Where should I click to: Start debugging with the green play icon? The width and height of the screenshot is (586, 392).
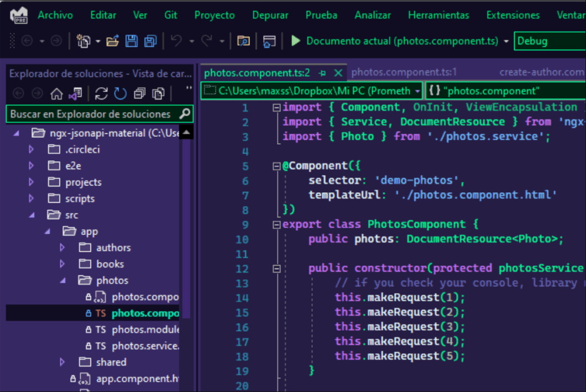pos(296,41)
